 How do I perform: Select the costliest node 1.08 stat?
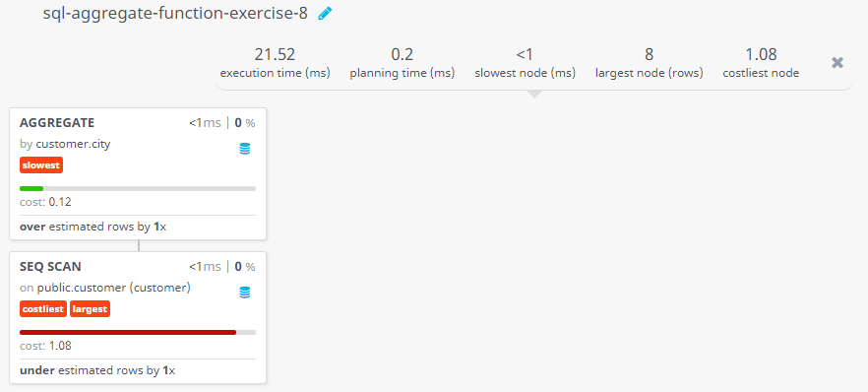(761, 63)
